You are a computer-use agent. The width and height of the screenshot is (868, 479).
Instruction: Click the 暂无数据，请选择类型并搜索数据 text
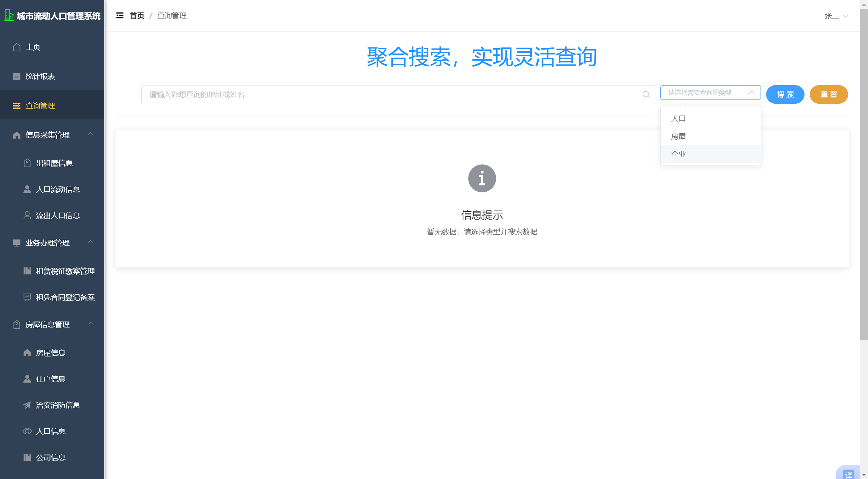coord(482,232)
